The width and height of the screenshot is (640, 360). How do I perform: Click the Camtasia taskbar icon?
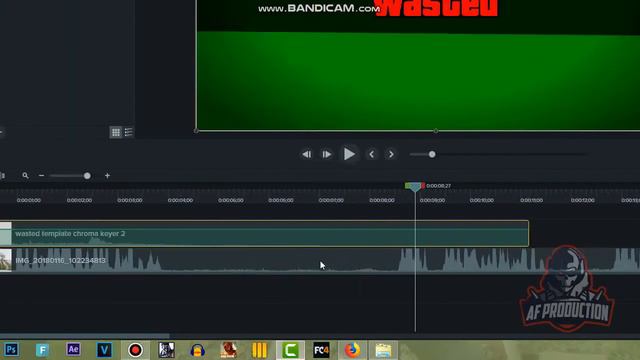[290, 350]
